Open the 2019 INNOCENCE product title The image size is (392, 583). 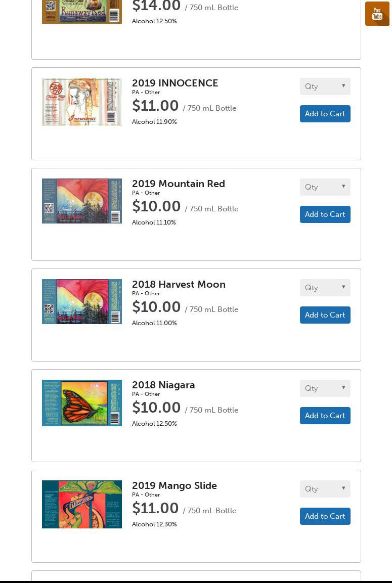tap(175, 83)
